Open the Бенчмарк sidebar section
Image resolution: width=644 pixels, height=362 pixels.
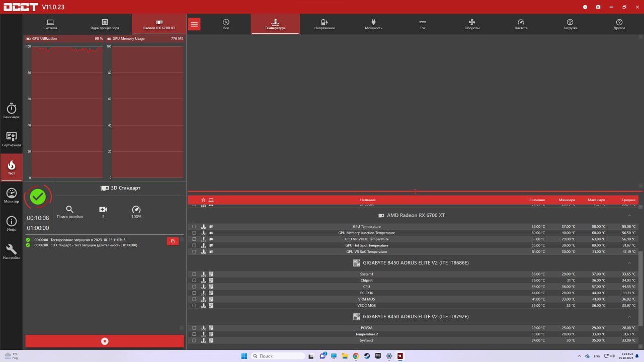tap(11, 111)
